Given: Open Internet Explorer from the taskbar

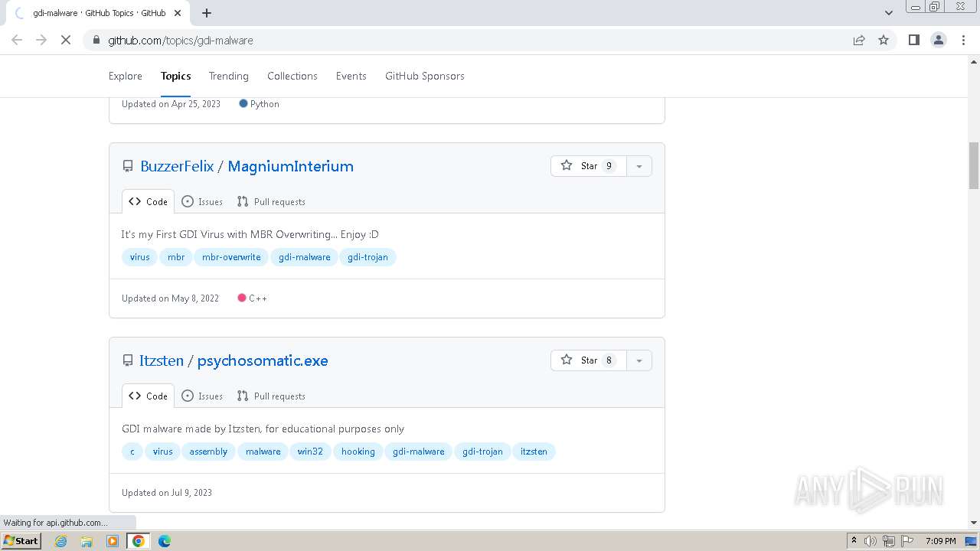Looking at the screenshot, I should pyautogui.click(x=61, y=541).
